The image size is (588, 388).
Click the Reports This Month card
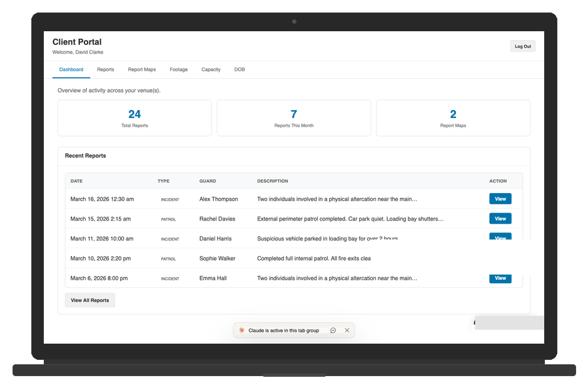pyautogui.click(x=293, y=118)
